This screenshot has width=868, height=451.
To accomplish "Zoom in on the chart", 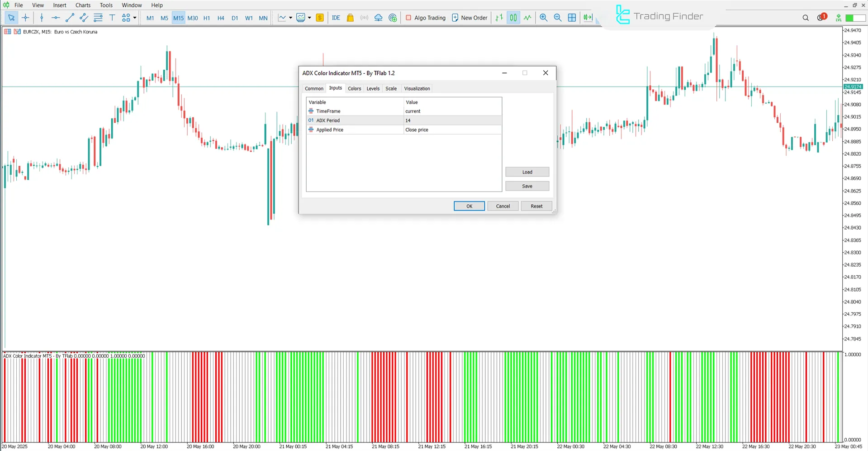I will click(543, 18).
